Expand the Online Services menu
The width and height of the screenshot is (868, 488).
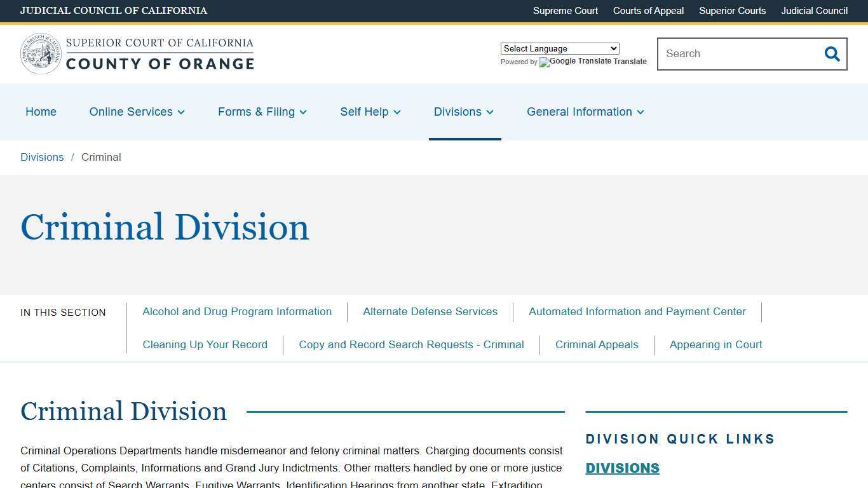point(137,112)
